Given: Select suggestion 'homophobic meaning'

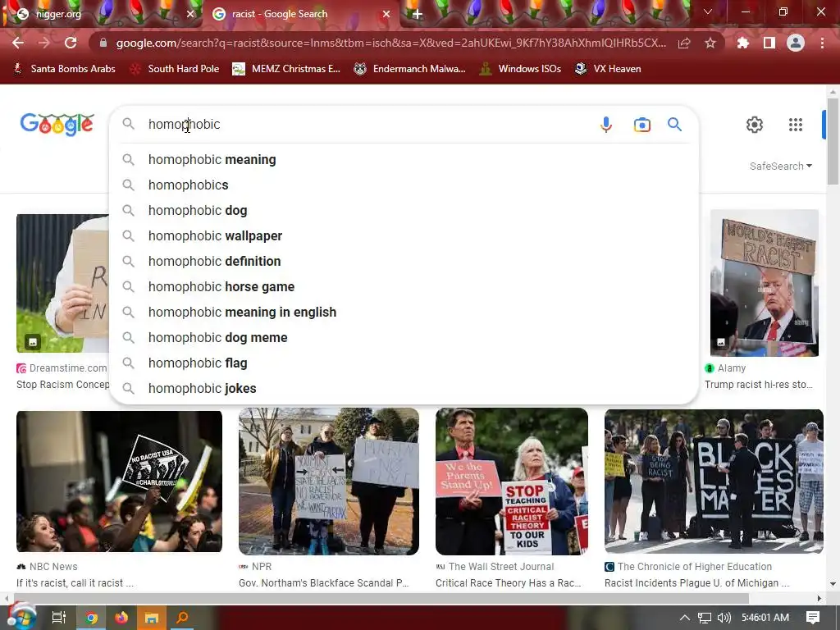Looking at the screenshot, I should pos(404,160).
